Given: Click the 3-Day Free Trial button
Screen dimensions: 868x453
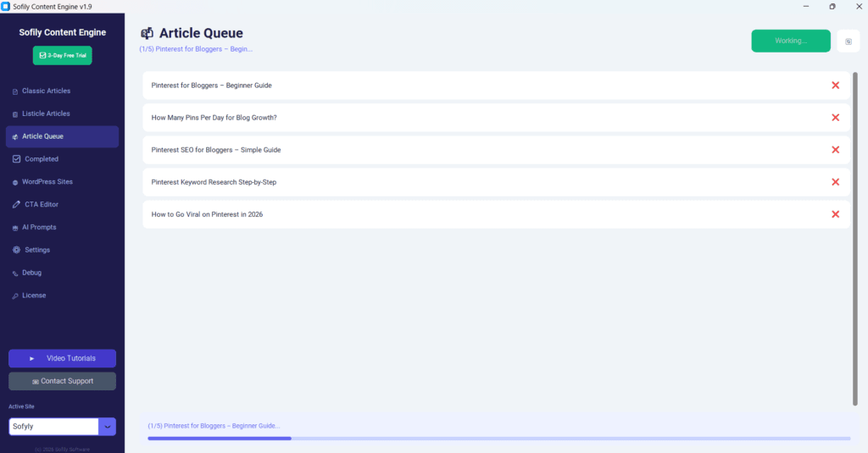Looking at the screenshot, I should point(63,55).
